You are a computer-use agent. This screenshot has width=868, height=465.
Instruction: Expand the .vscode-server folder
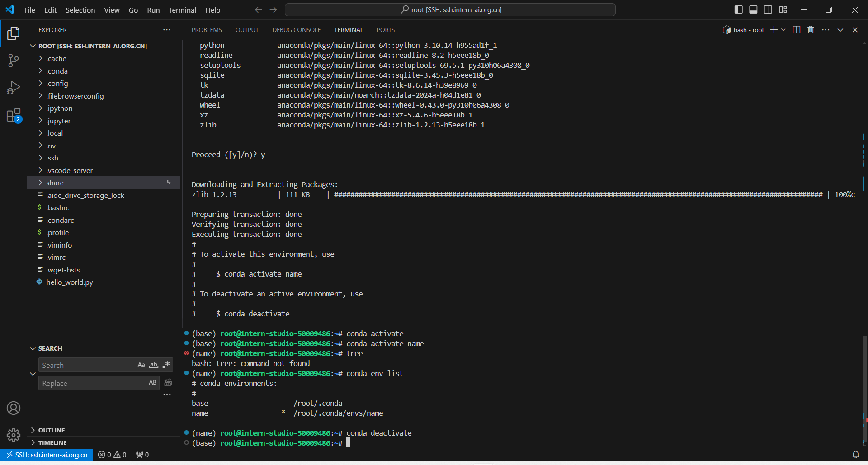pyautogui.click(x=104, y=170)
